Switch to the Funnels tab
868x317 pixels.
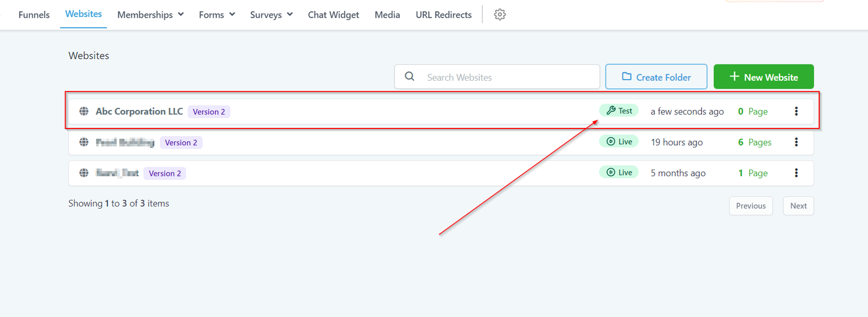coord(34,15)
